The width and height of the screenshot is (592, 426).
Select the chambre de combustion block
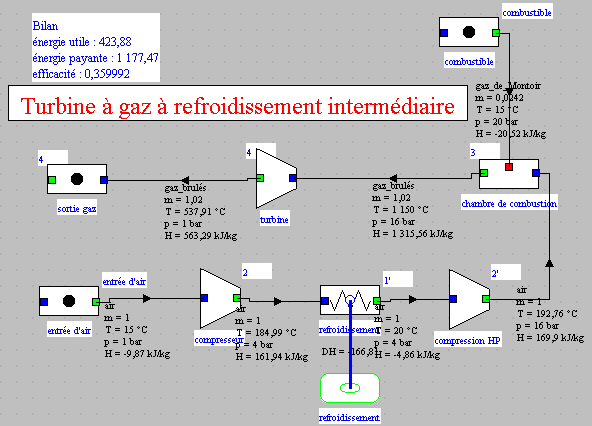(509, 174)
